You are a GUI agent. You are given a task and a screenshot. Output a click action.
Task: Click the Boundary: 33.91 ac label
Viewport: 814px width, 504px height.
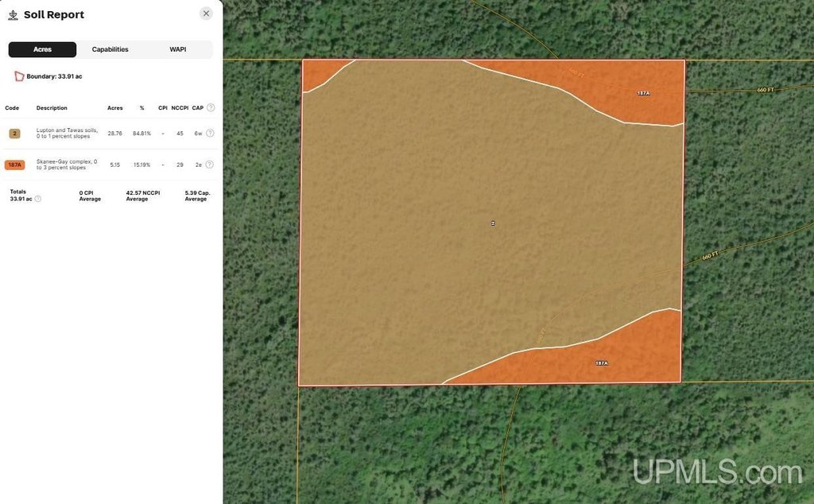pyautogui.click(x=54, y=76)
